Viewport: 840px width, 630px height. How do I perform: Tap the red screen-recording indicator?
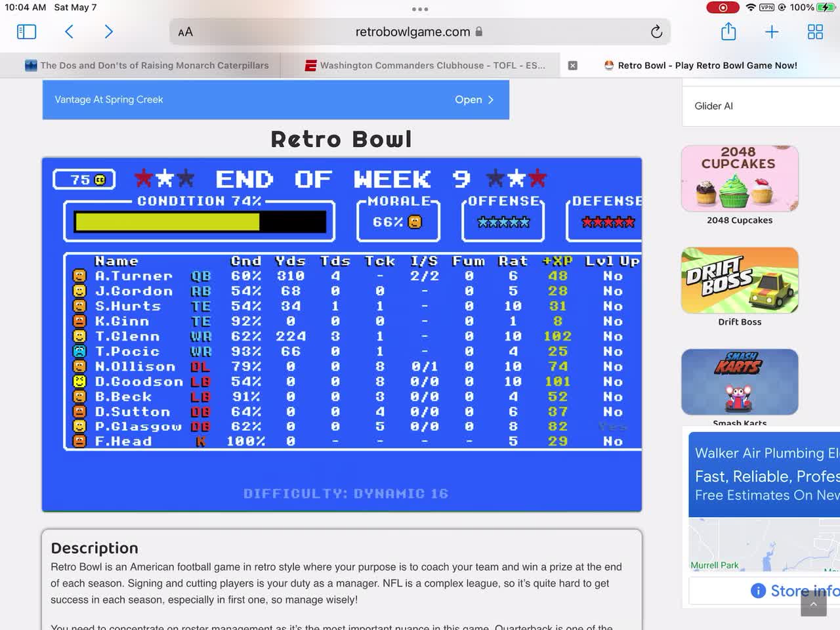723,7
